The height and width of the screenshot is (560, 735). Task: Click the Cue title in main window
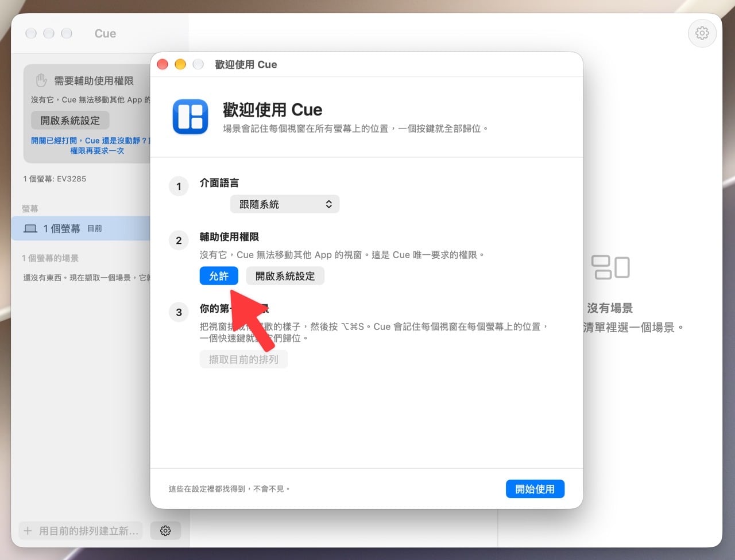point(105,34)
